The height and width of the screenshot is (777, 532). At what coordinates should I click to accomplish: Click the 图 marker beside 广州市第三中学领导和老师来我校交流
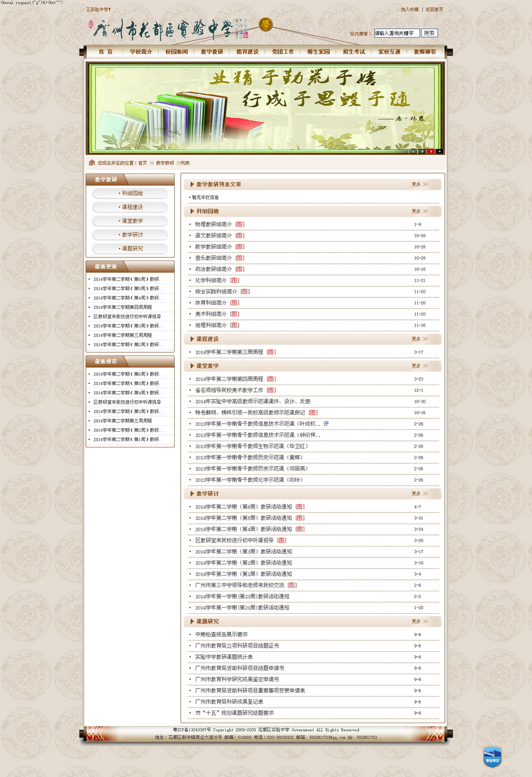(293, 585)
